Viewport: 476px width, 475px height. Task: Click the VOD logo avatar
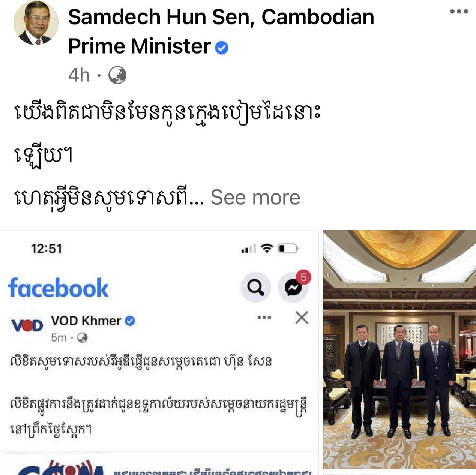click(x=27, y=326)
